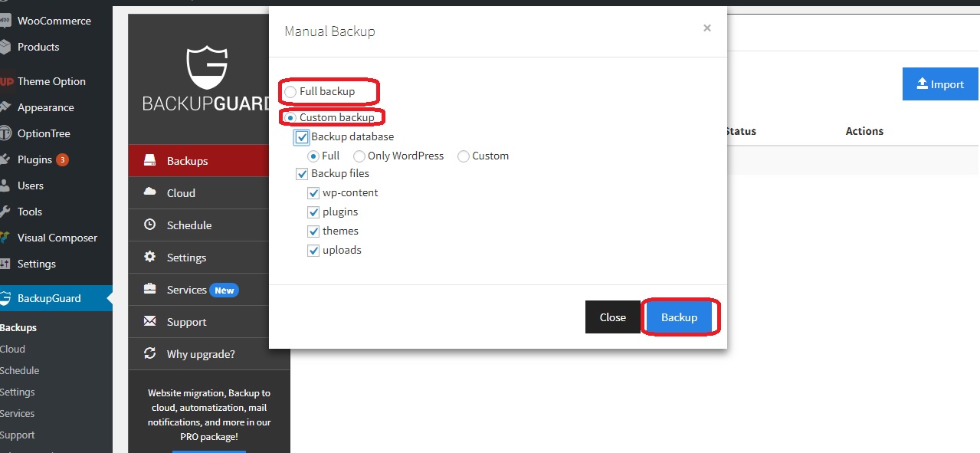Open the Visual Composer menu
Screen dimensions: 980x453
click(x=56, y=238)
